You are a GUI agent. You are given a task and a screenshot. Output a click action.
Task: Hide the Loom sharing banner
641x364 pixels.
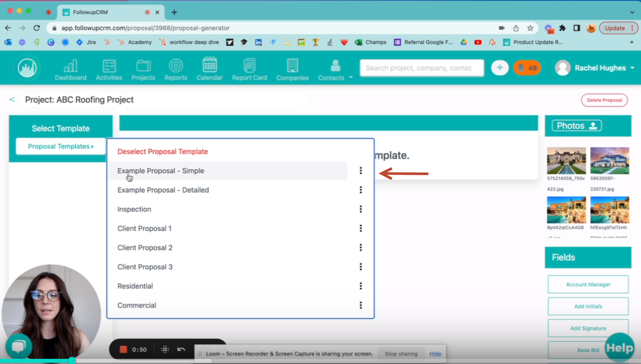coord(435,354)
